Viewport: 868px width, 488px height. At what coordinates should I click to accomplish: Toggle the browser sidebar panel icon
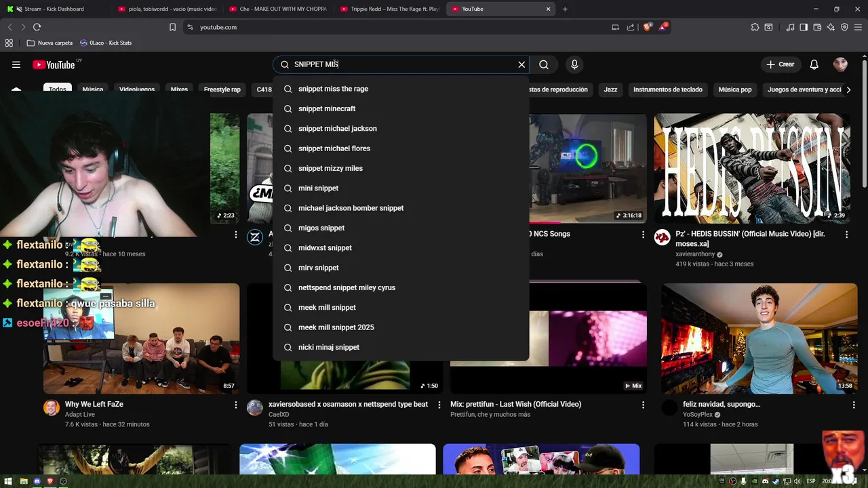coord(804,27)
